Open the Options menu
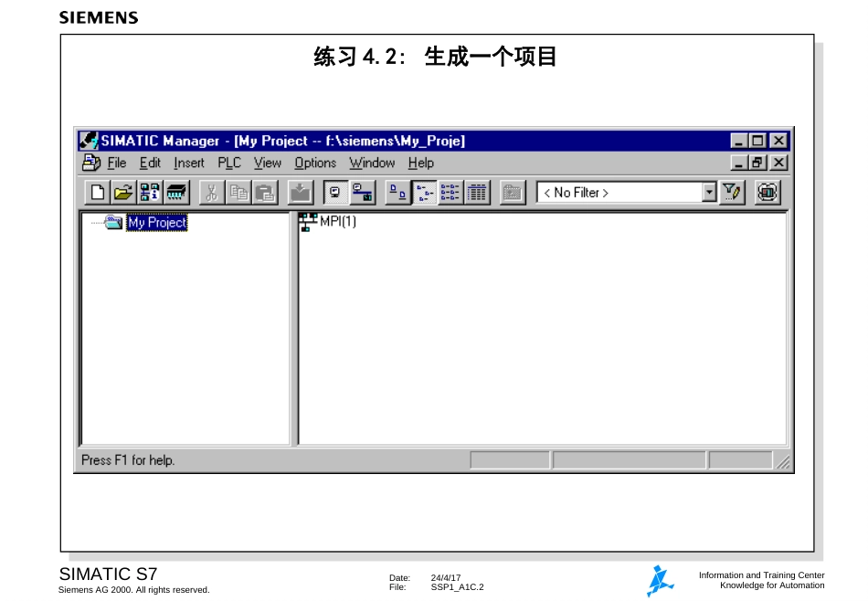This screenshot has height=601, width=868. coord(315,163)
